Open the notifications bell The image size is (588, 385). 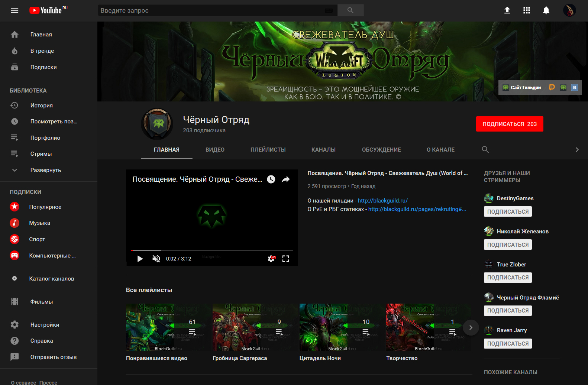point(546,10)
